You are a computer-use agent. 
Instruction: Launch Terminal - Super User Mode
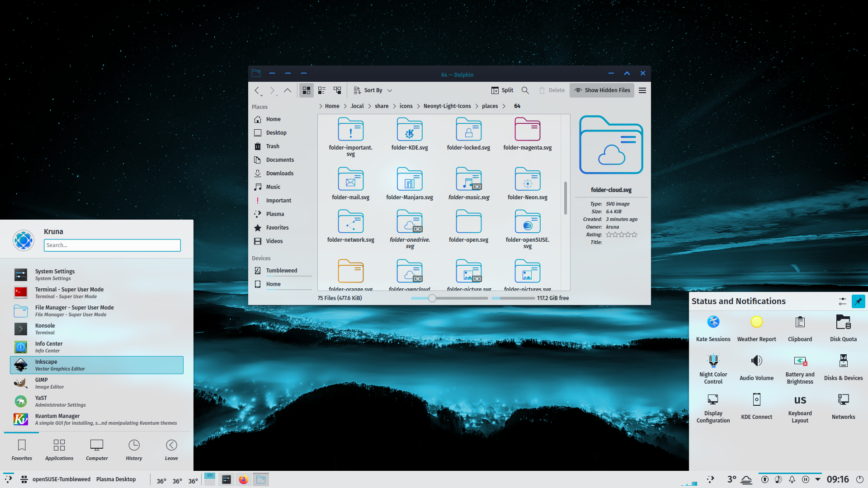click(x=97, y=293)
